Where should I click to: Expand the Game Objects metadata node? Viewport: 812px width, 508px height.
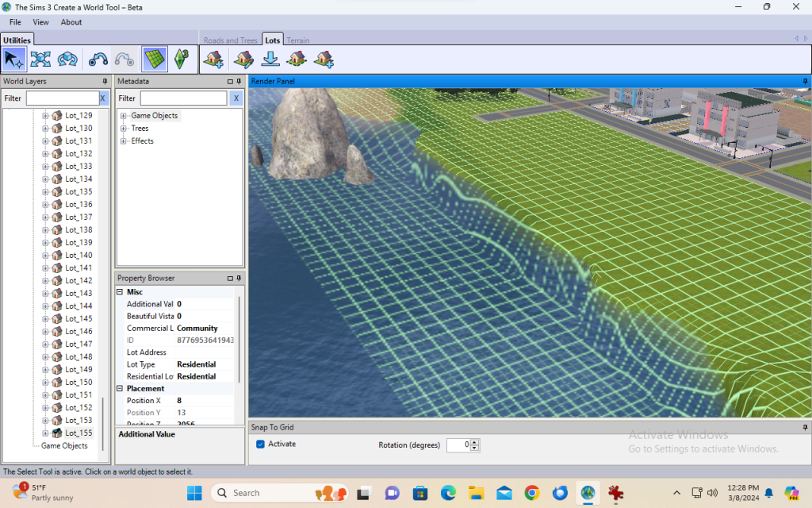[x=124, y=116]
